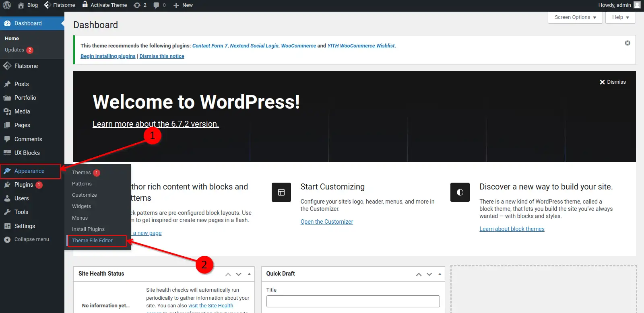Click the 'Start Customizing' heading
644x313 pixels.
pyautogui.click(x=332, y=187)
